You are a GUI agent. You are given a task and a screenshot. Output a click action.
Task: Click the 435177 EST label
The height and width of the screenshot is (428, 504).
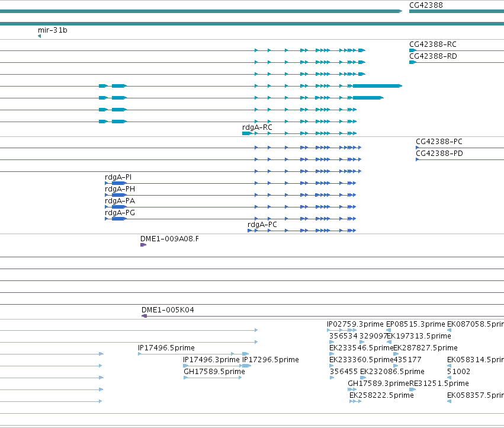click(x=407, y=360)
